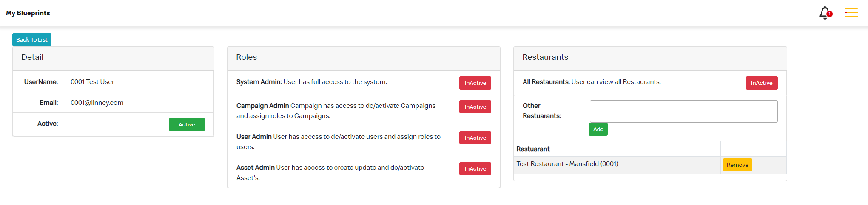Viewport: 868px width, 205px height.
Task: Click the Restuarant column header
Action: coord(533,149)
